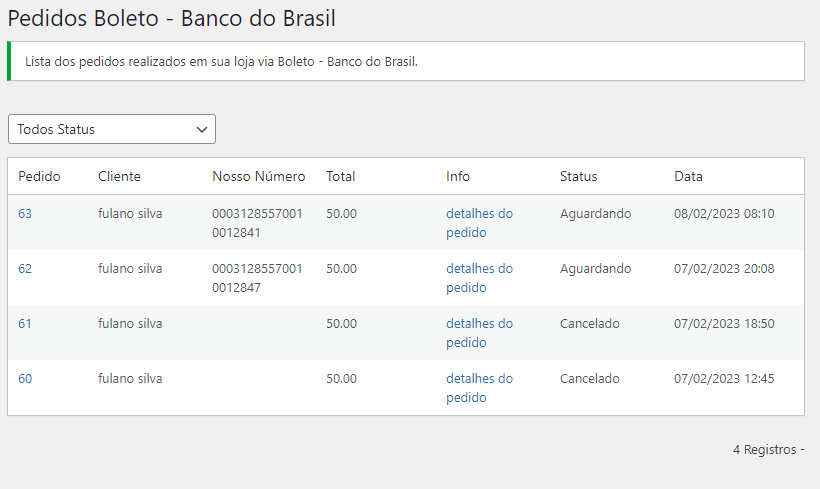Open order number 61 link

(25, 323)
